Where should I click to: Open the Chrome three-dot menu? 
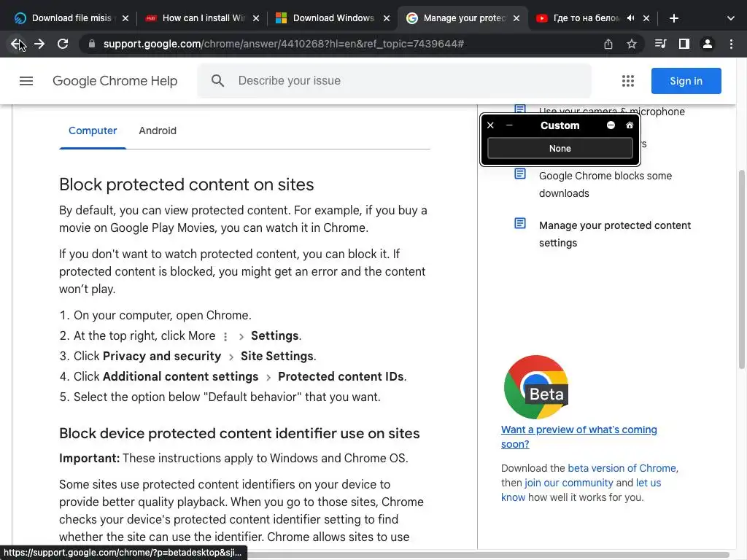(x=731, y=44)
